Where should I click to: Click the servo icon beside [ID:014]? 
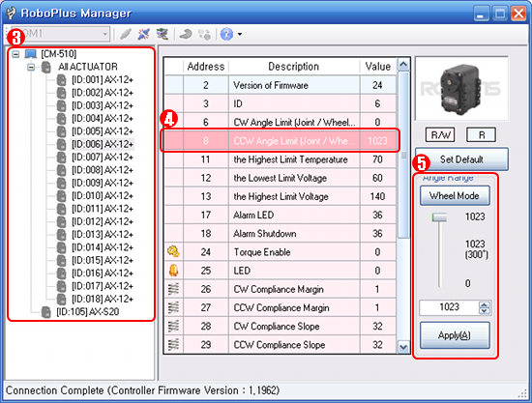click(61, 247)
